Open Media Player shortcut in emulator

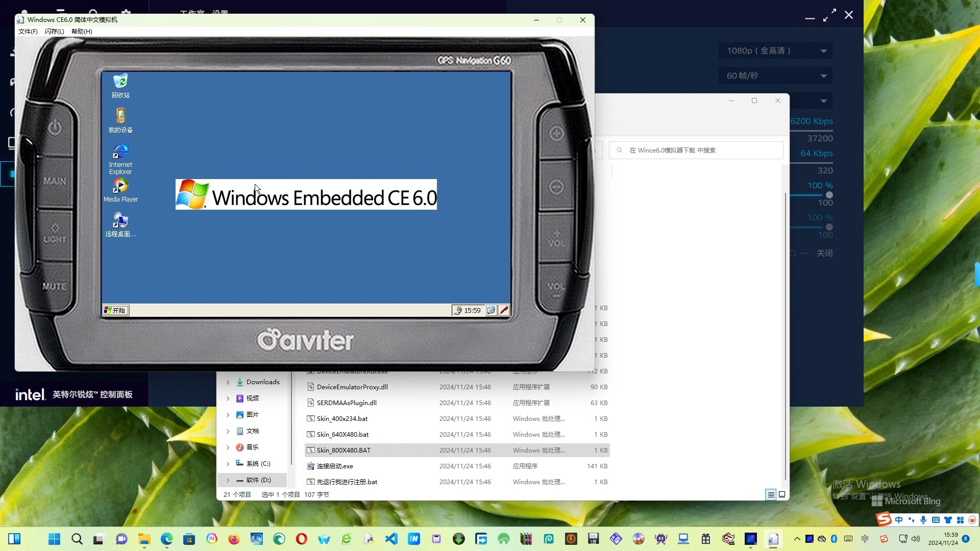[120, 190]
